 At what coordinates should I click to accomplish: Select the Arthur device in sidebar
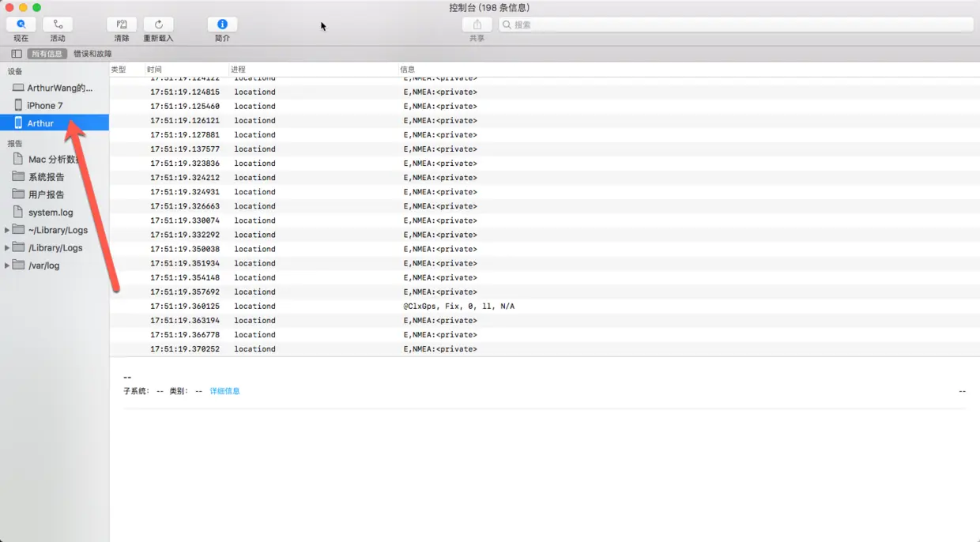pyautogui.click(x=55, y=122)
